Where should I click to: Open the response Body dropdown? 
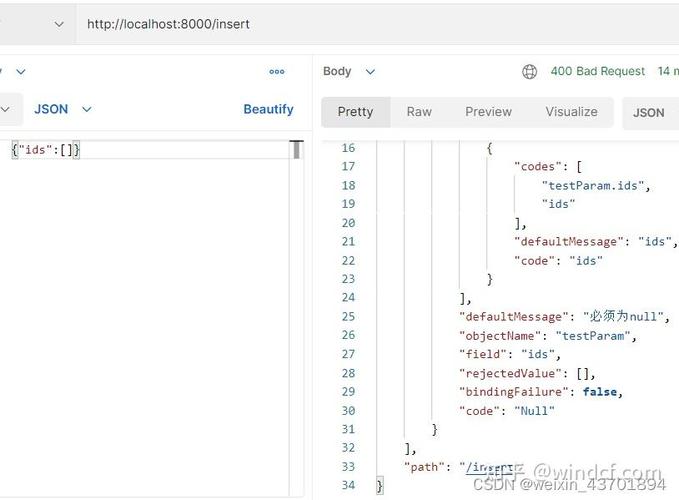349,71
